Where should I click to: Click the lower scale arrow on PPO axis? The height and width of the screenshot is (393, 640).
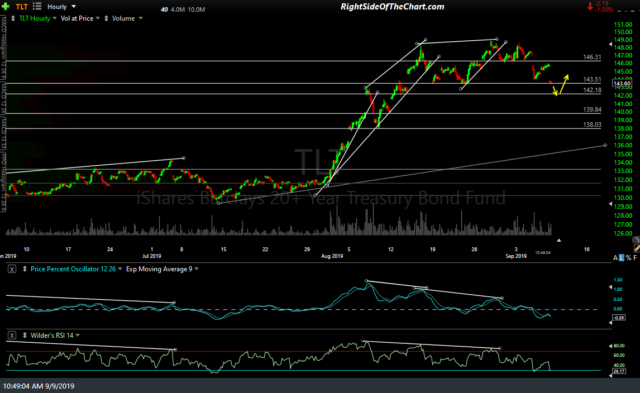pyautogui.click(x=611, y=323)
